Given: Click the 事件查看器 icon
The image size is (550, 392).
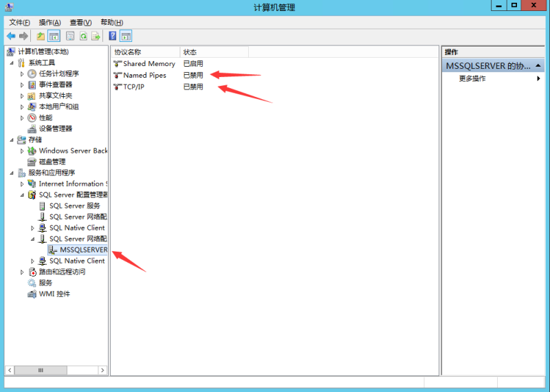Looking at the screenshot, I should [x=32, y=85].
